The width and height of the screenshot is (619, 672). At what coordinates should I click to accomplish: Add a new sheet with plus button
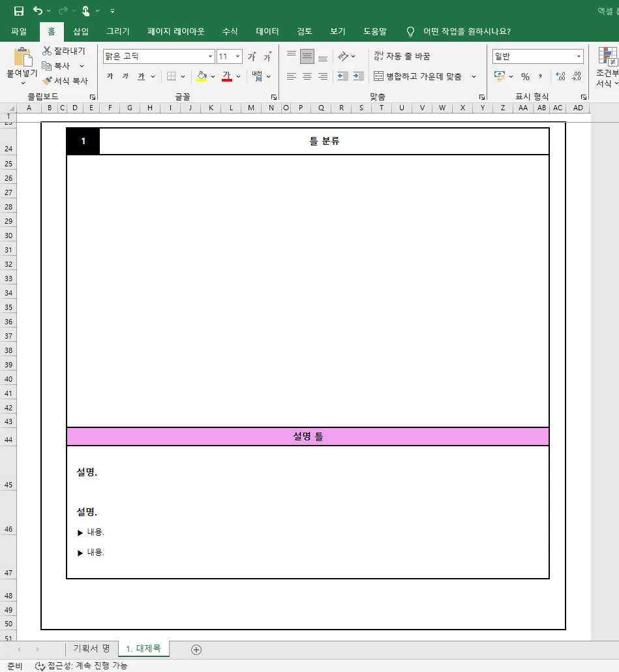coord(196,650)
